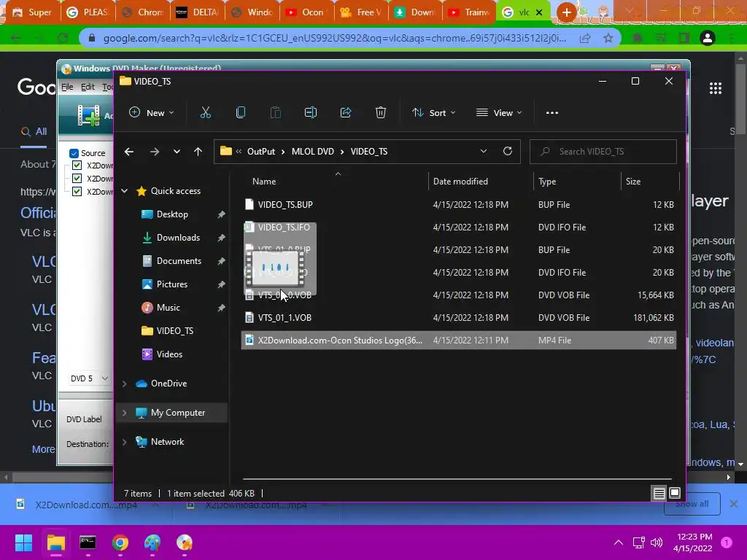Sort files by Date modified column header

pos(460,182)
